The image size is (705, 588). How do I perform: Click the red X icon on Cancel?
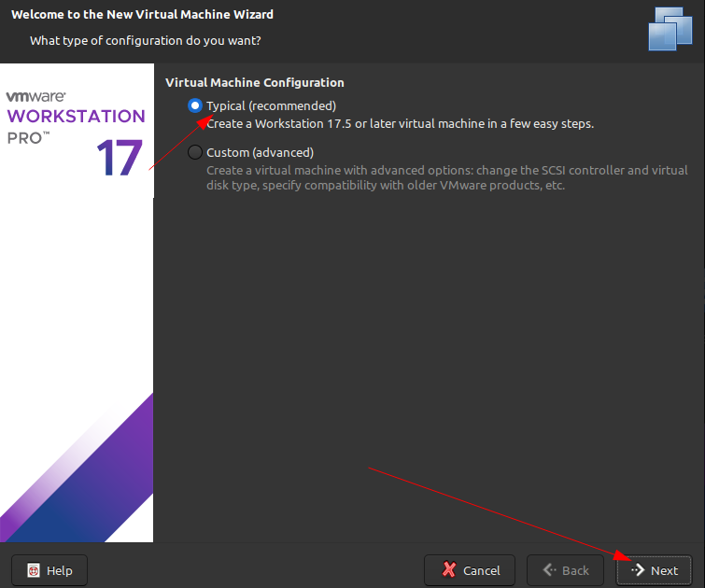pyautogui.click(x=449, y=570)
